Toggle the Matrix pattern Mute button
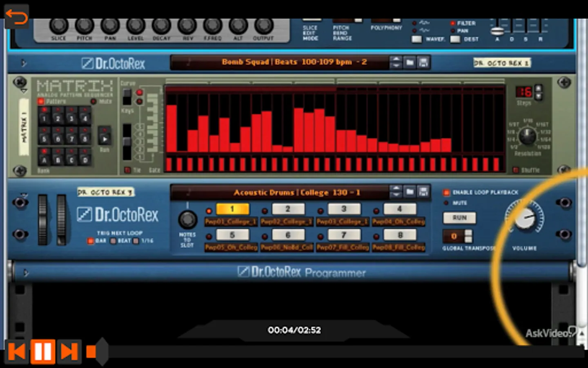588x368 pixels. pos(94,101)
